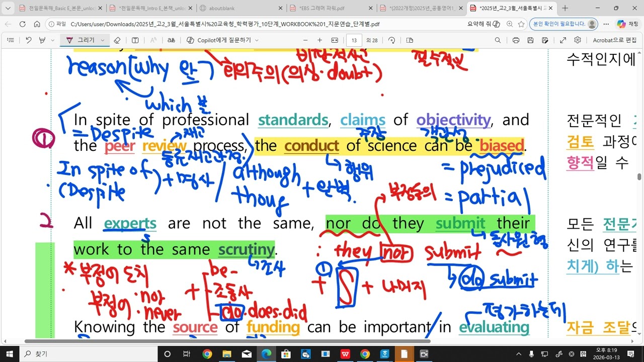The image size is (644, 362).
Task: Open the tab actions menu chevron
Action: coord(8,8)
